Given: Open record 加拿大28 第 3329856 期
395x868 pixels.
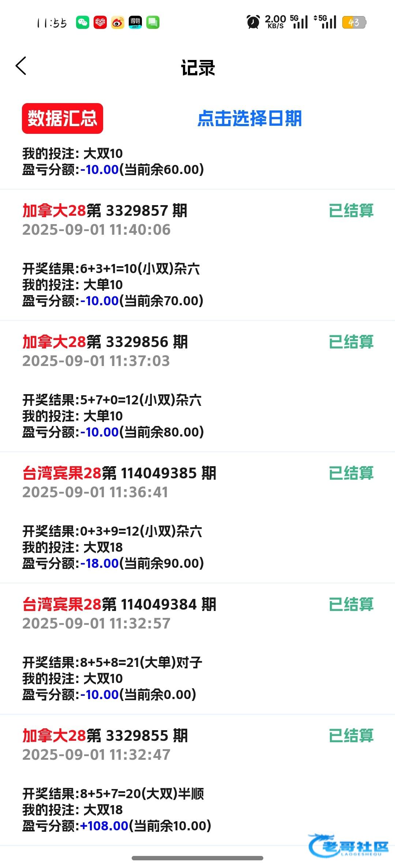Looking at the screenshot, I should (105, 342).
